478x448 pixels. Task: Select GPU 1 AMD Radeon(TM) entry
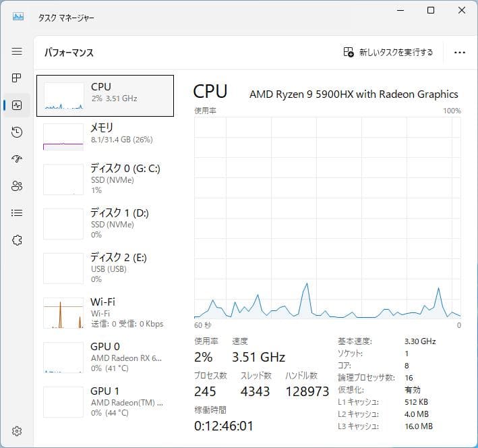105,401
